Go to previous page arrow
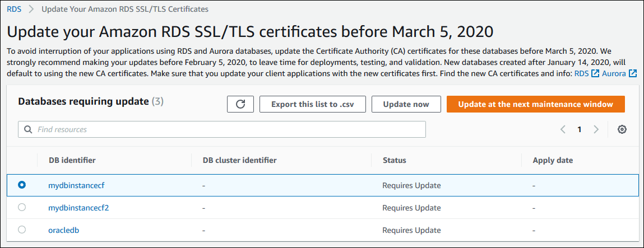The height and width of the screenshot is (248, 644). pyautogui.click(x=563, y=129)
